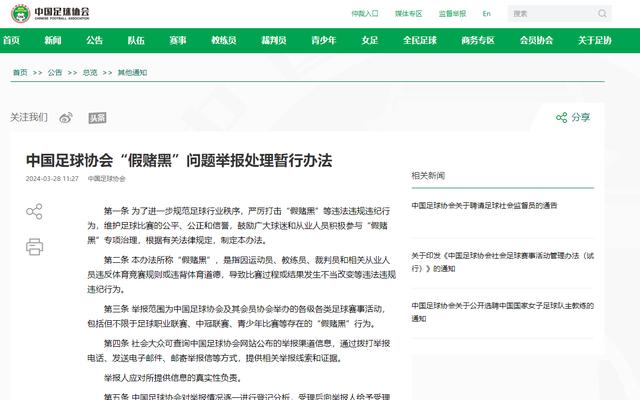This screenshot has height=400, width=640.
Task: Click the share icon left of article
Action: pos(34,211)
